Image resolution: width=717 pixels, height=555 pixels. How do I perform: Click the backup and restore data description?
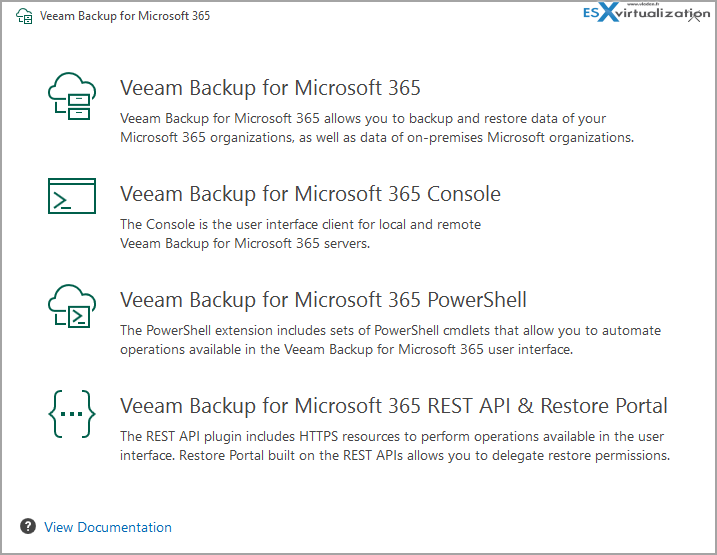[377, 128]
